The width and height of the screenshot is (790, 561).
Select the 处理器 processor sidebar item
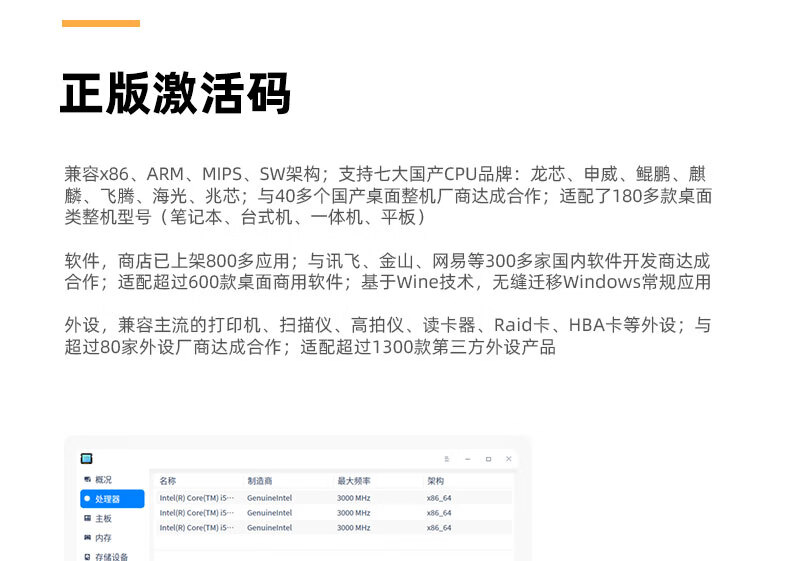pyautogui.click(x=112, y=498)
